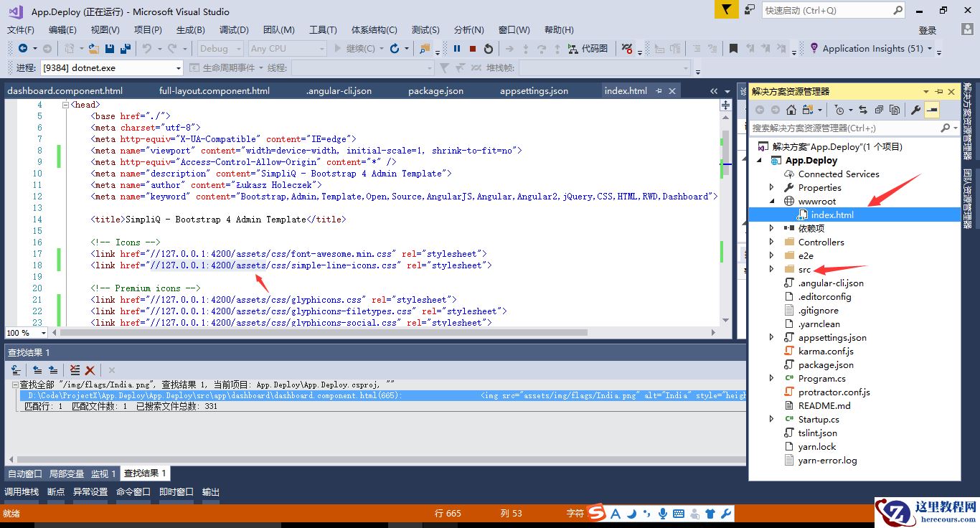The width and height of the screenshot is (980, 528).
Task: Stop debugging with the red square icon
Action: coord(472,48)
